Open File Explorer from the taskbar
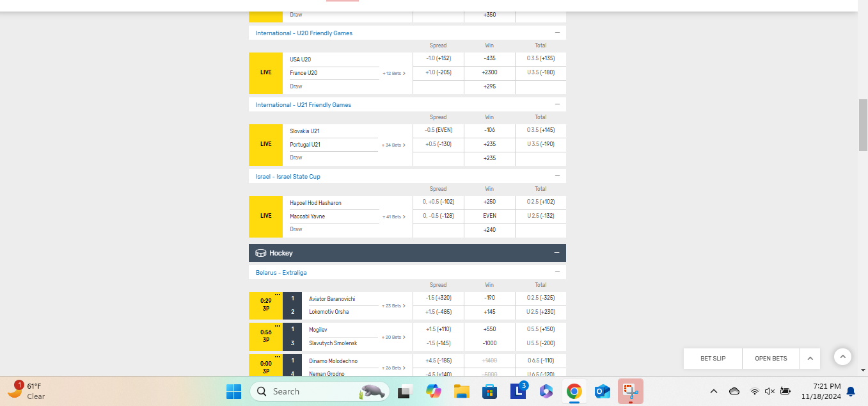Screen dimensions: 868x406 click(x=461, y=391)
